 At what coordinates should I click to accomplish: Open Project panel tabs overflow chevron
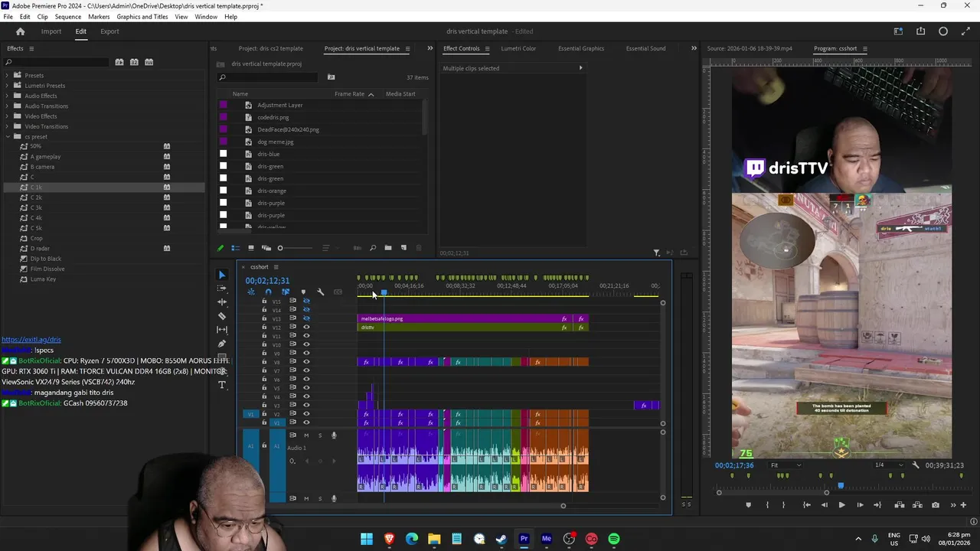429,48
